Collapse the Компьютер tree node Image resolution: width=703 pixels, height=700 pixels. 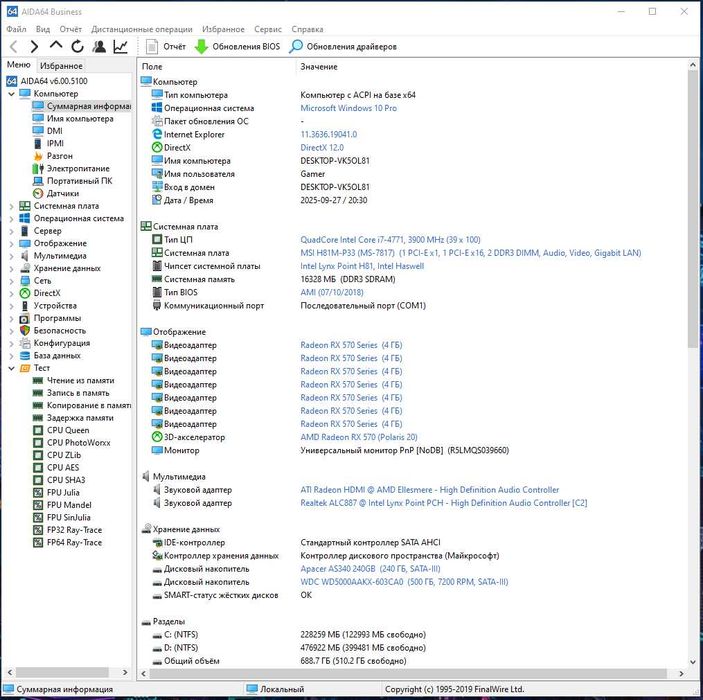(x=12, y=94)
